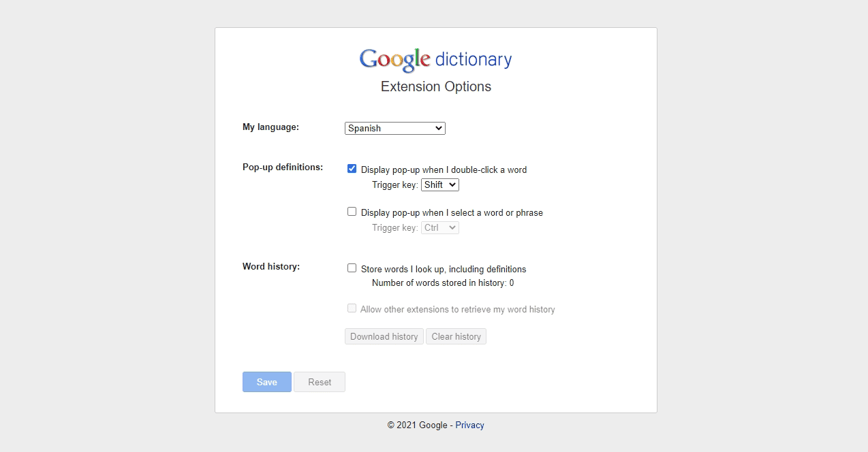868x452 pixels.
Task: Click the double-click a word option label
Action: [x=444, y=169]
